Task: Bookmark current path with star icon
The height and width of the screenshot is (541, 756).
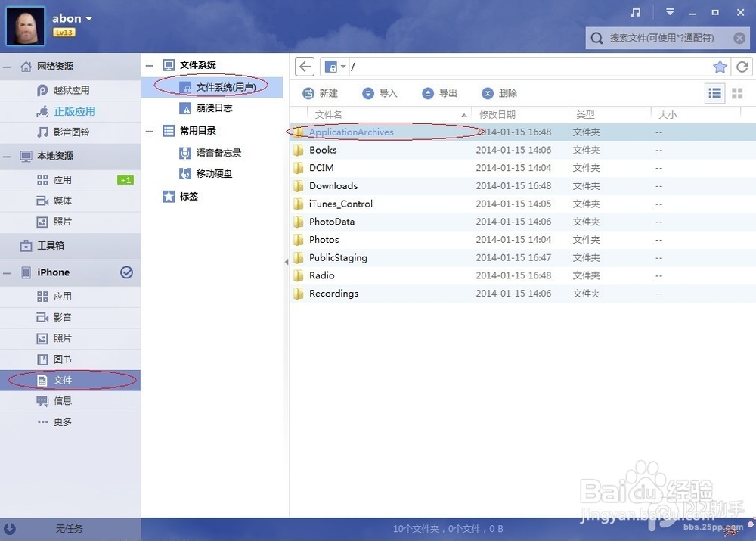Action: point(720,67)
